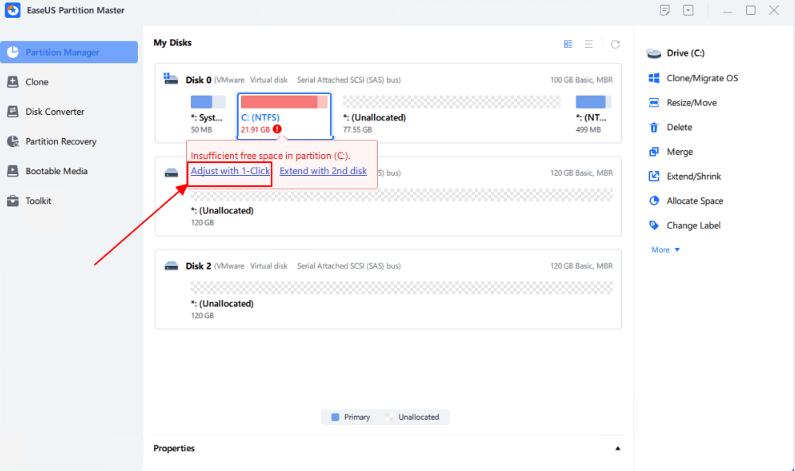Click the Unallocated legend swatch

pos(389,417)
